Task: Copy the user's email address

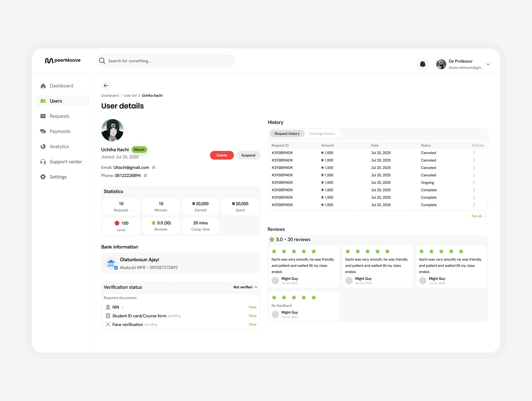Action: click(154, 167)
